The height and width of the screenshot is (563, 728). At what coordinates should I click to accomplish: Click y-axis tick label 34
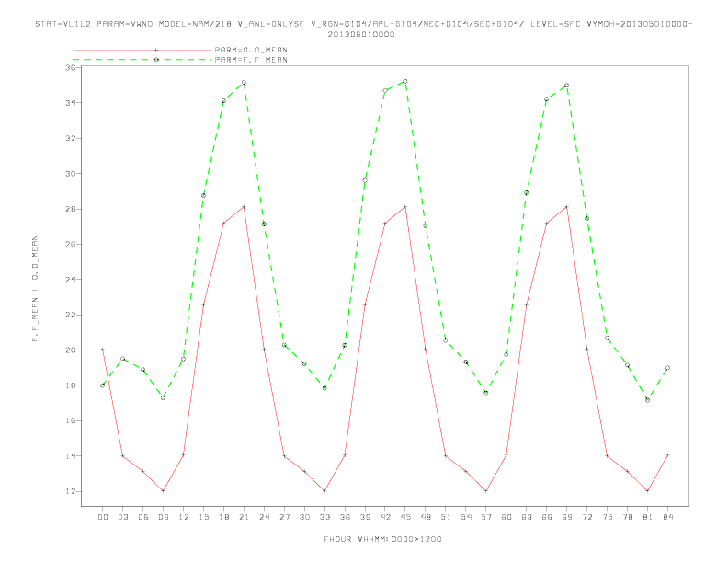(x=71, y=103)
